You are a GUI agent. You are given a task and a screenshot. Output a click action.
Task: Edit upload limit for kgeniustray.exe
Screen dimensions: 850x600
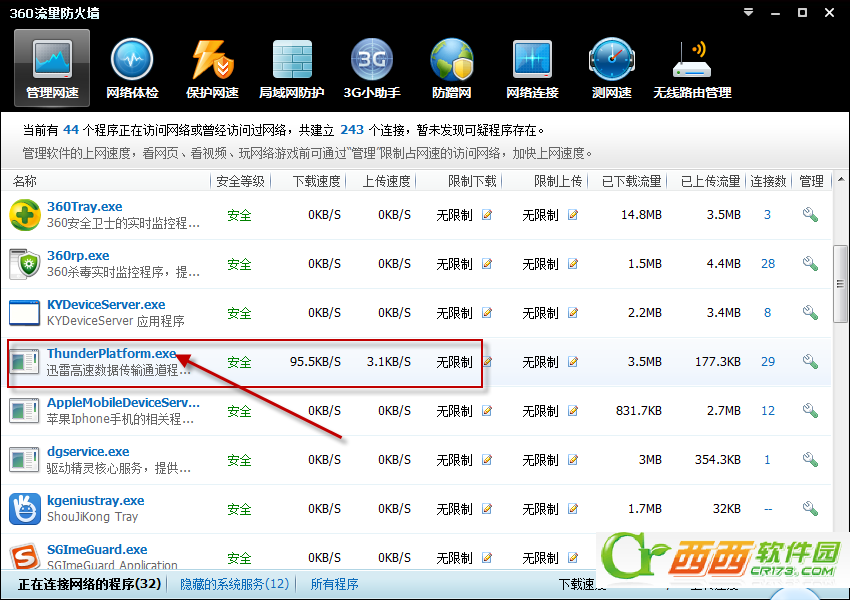point(573,508)
